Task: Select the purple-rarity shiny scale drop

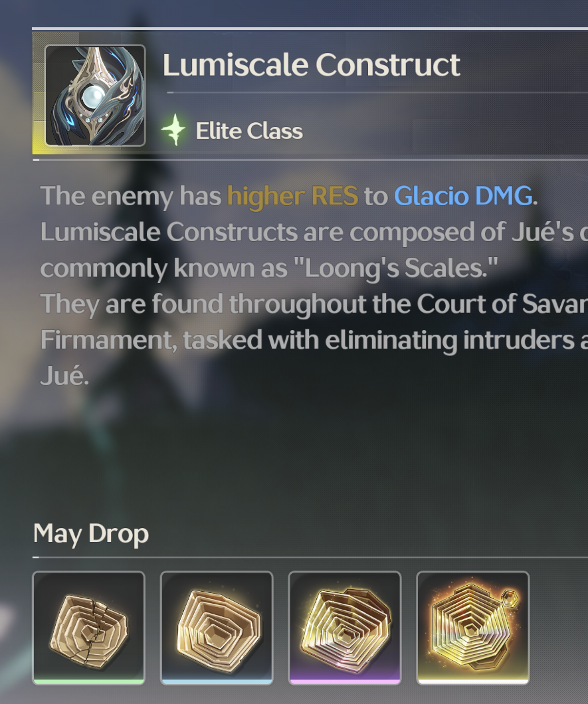Action: (345, 628)
